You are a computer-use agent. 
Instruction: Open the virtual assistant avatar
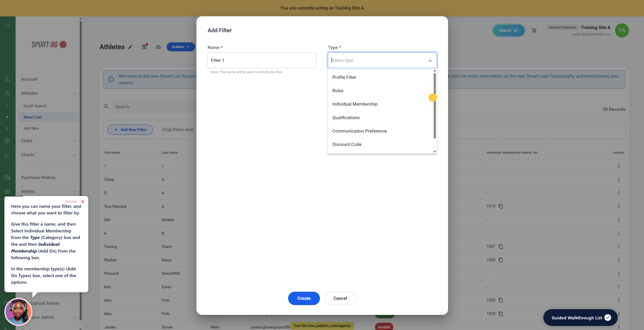[18, 312]
